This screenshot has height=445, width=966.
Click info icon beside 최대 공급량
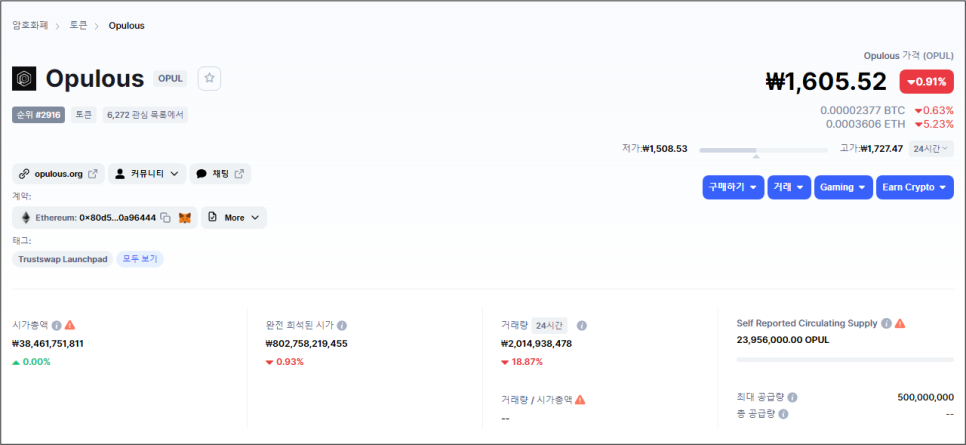[x=792, y=397]
